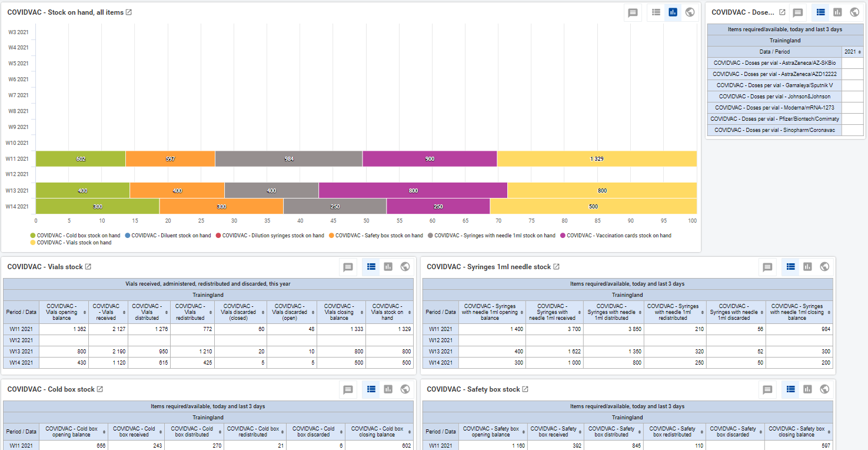Toggle Cold box stock on hand legend

click(x=75, y=236)
